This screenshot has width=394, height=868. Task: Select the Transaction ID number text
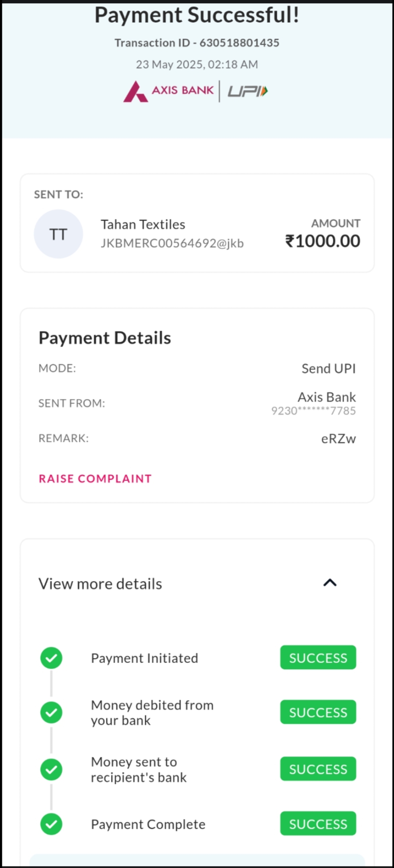tap(239, 43)
